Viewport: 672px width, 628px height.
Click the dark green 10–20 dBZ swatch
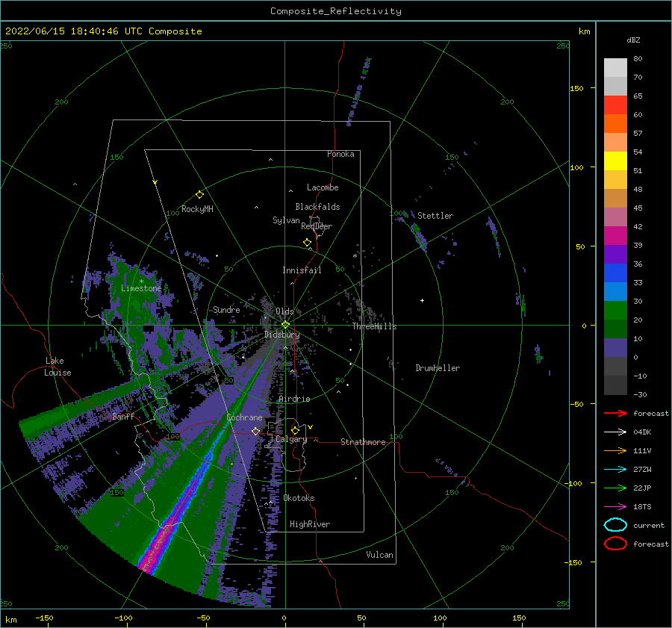click(615, 329)
